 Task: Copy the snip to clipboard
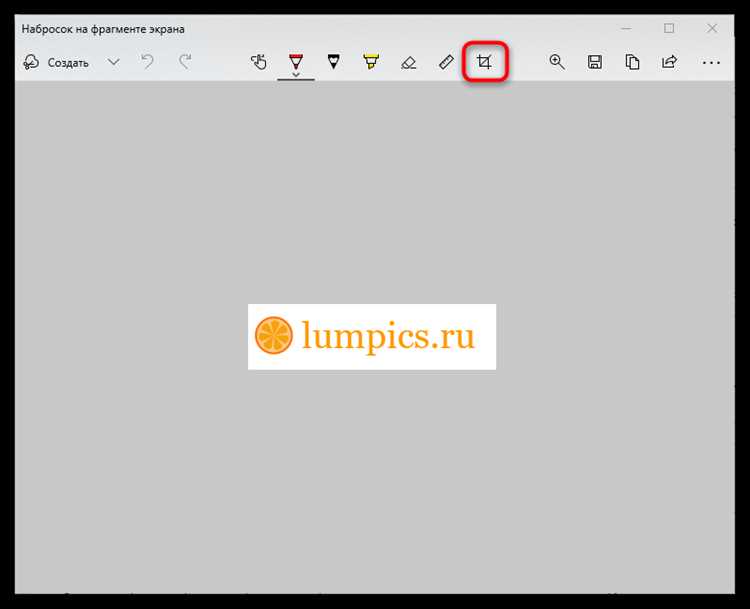point(632,62)
